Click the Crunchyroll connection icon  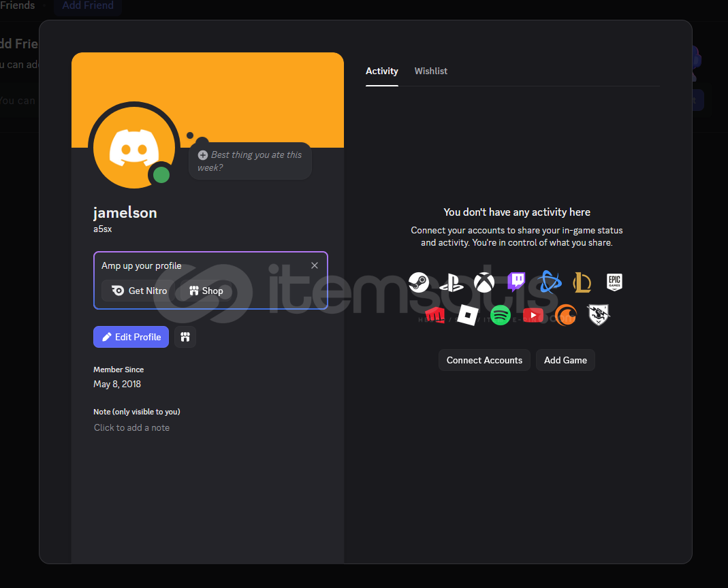coord(565,315)
